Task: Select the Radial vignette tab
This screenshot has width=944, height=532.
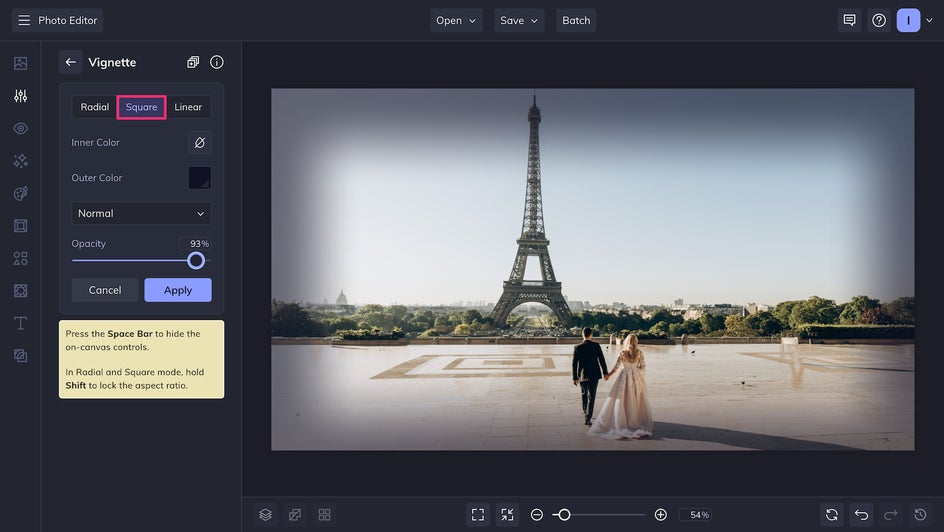Action: click(x=95, y=107)
